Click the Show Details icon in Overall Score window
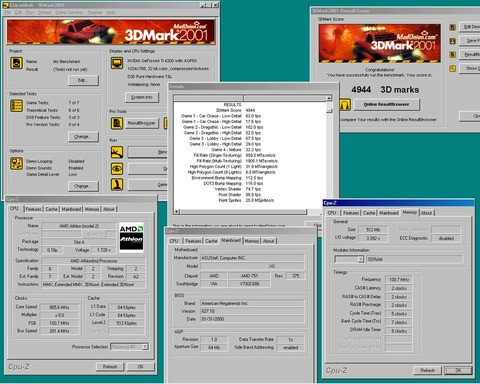This screenshot has height=384, width=480. (452, 68)
